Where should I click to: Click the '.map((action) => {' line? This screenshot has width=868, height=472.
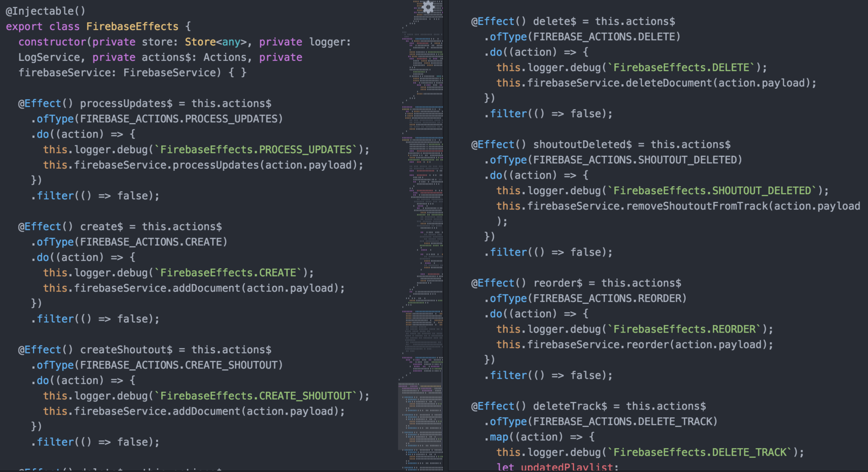pyautogui.click(x=539, y=437)
